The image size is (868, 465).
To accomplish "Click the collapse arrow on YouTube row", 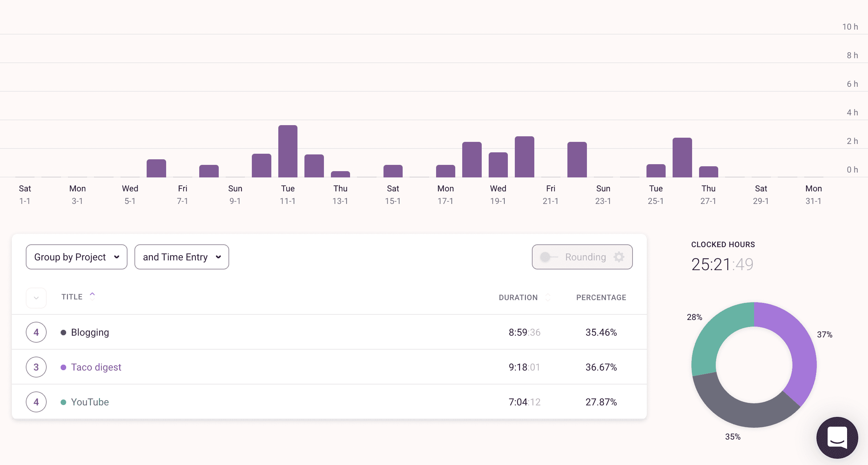I will [36, 401].
